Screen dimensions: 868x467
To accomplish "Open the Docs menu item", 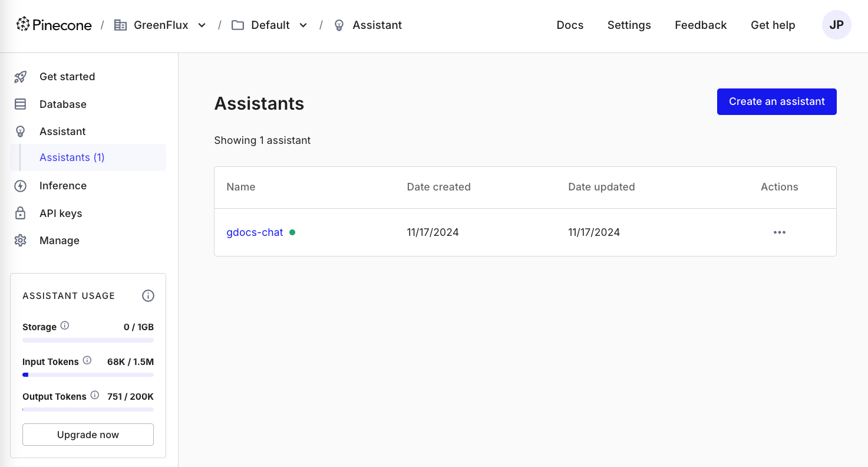I will point(570,25).
